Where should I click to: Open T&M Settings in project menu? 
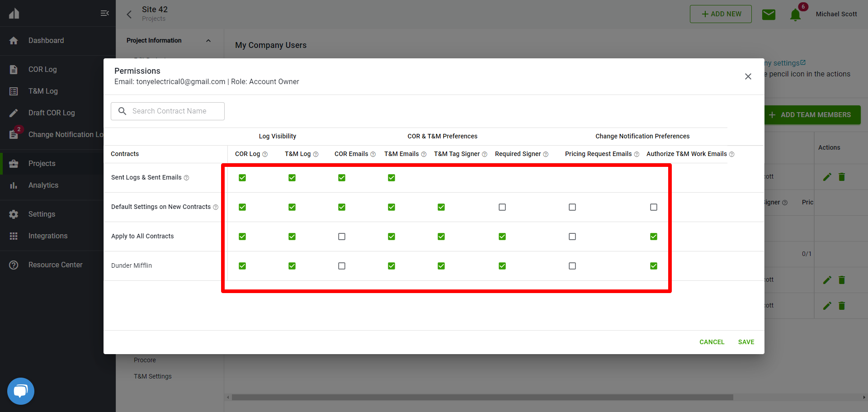tap(153, 377)
